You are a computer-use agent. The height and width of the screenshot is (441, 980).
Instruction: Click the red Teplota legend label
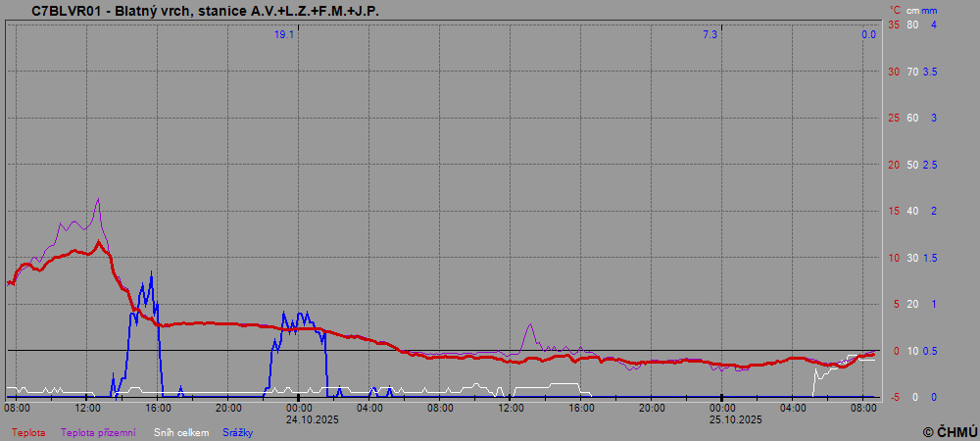click(28, 432)
